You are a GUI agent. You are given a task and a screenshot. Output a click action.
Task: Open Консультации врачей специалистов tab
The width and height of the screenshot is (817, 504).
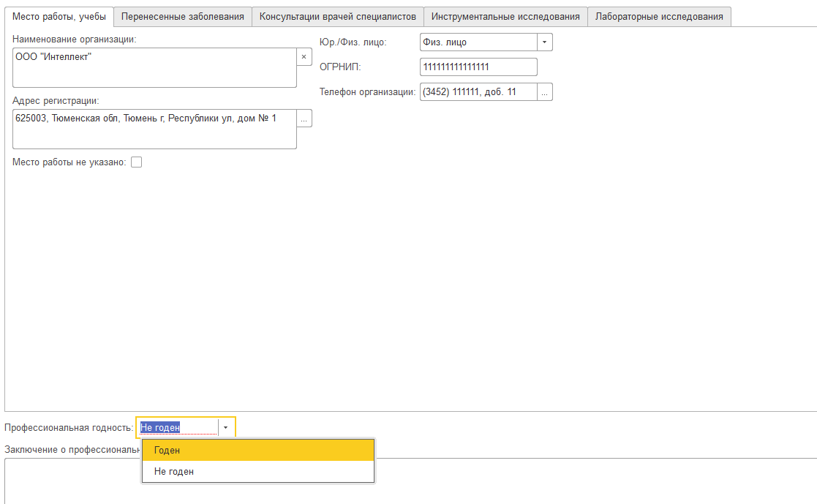(337, 16)
